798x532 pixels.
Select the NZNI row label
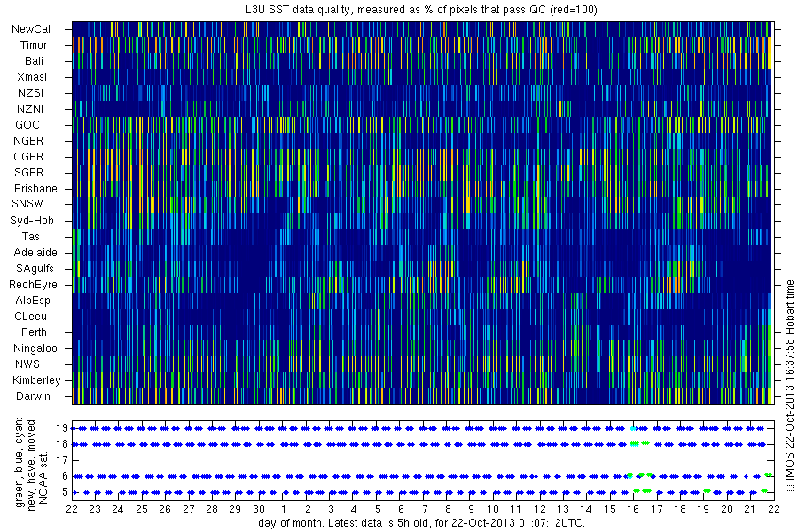30,108
